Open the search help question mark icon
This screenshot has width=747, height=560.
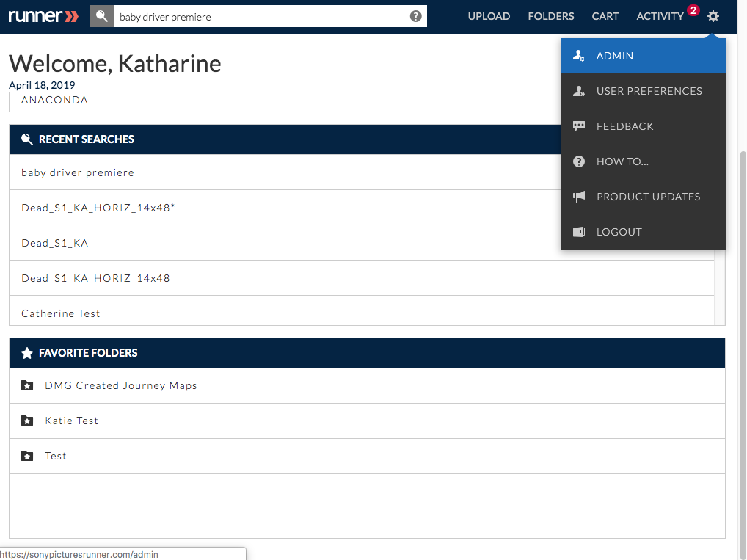(x=415, y=16)
